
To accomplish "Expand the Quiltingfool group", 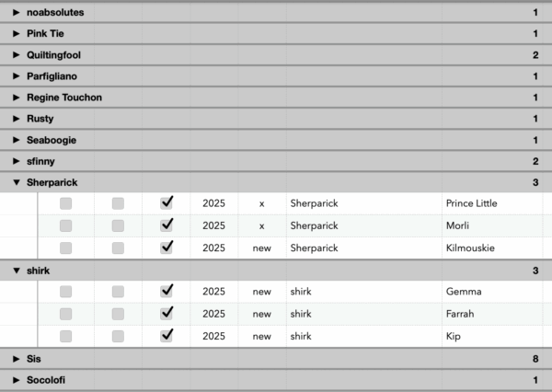I will (17, 55).
